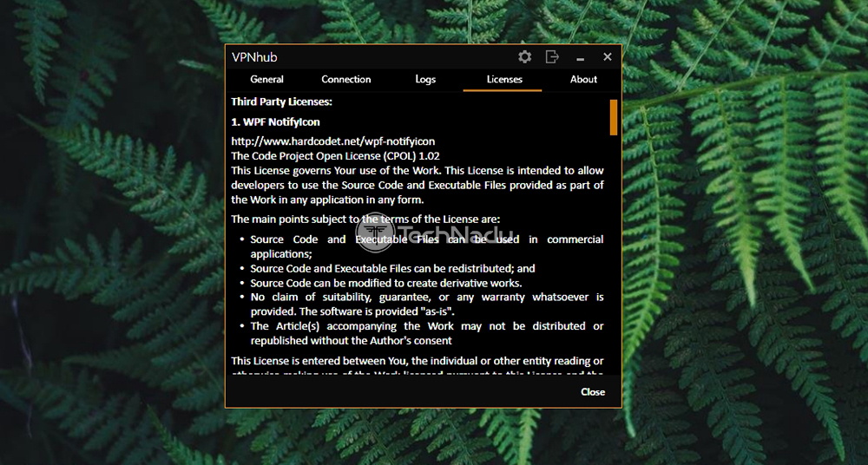Click bullet 'Source Code can be modified to create derivative works'
The width and height of the screenshot is (868, 465).
click(386, 283)
